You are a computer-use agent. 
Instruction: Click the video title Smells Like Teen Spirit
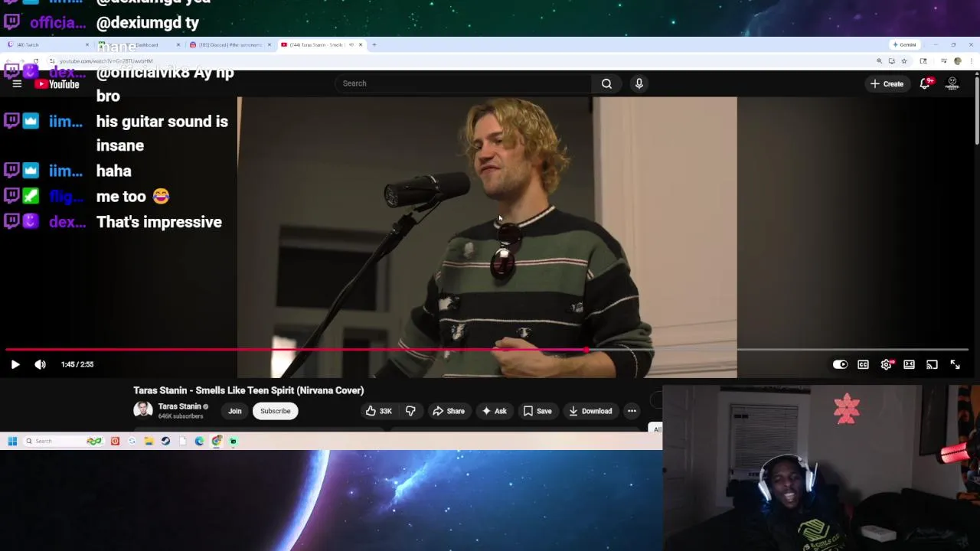[248, 390]
